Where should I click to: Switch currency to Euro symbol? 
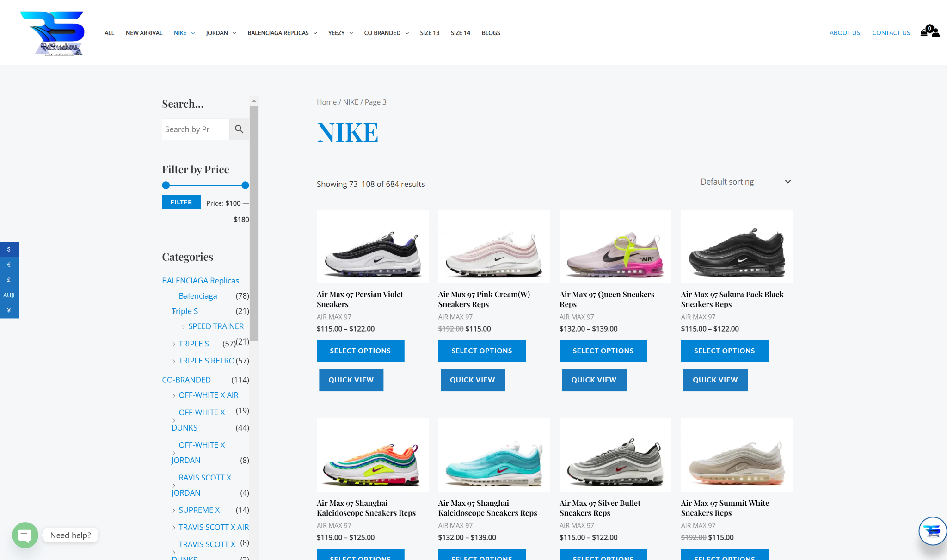tap(9, 265)
